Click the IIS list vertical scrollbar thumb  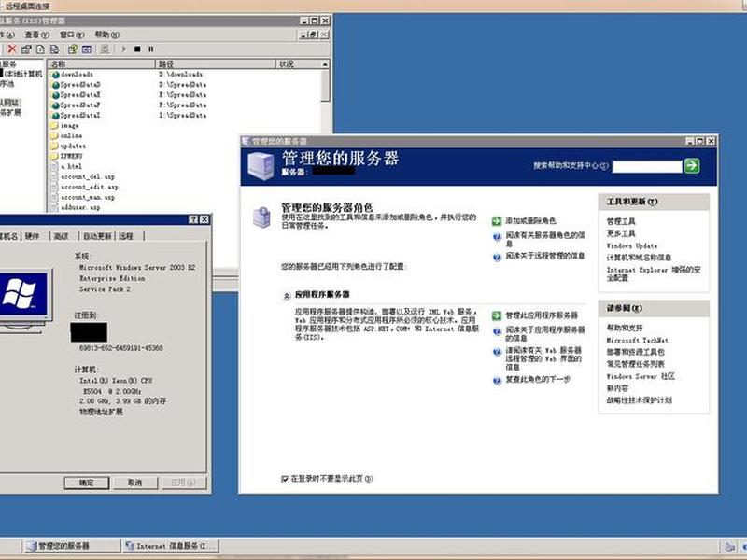click(x=325, y=86)
